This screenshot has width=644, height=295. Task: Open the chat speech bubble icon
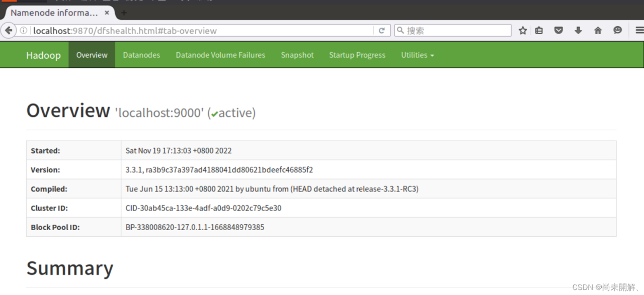617,31
